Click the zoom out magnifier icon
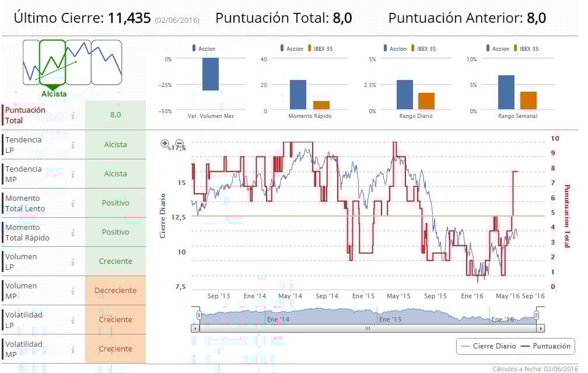 (x=180, y=144)
